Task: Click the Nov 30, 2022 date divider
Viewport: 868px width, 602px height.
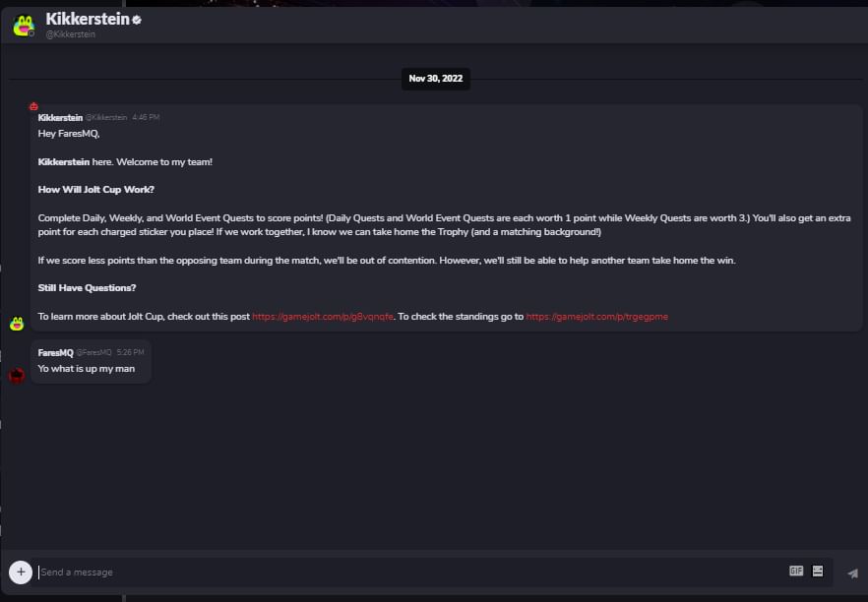Action: (x=436, y=79)
